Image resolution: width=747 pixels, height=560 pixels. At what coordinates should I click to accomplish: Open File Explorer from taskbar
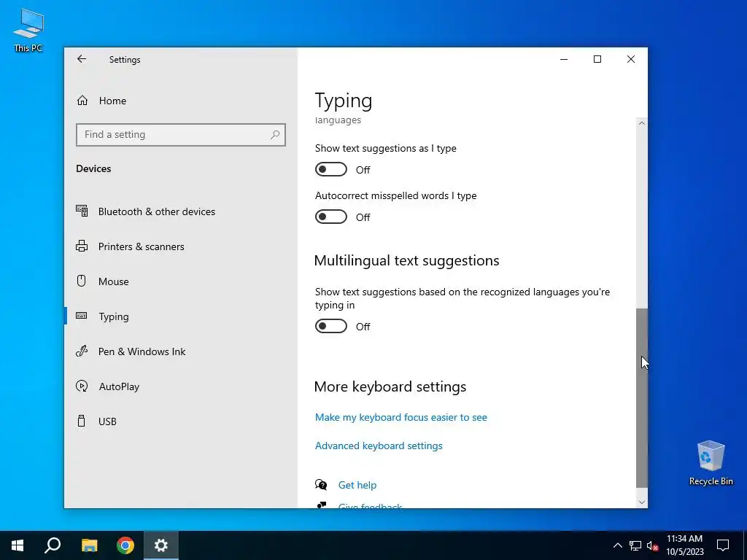pyautogui.click(x=89, y=545)
